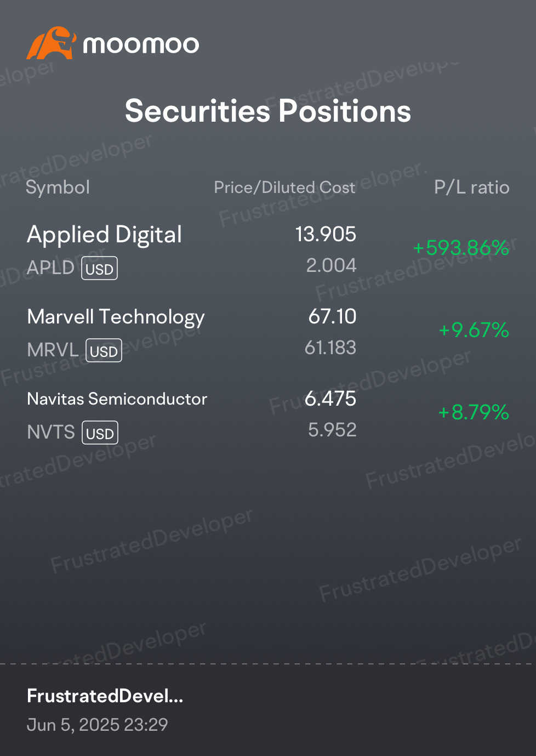
Task: Click the moomoo wordmark text
Action: 141,44
